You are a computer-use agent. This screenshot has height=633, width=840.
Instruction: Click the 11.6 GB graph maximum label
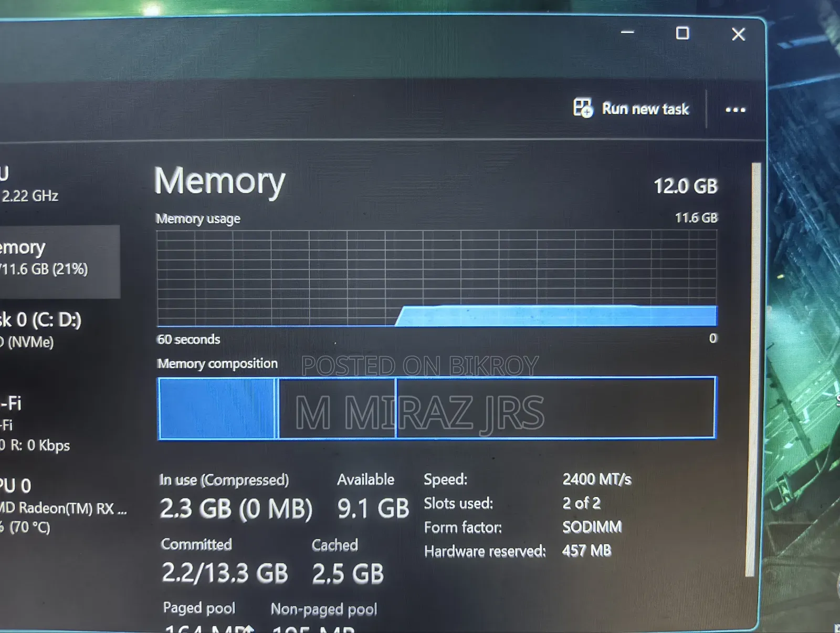click(x=696, y=217)
